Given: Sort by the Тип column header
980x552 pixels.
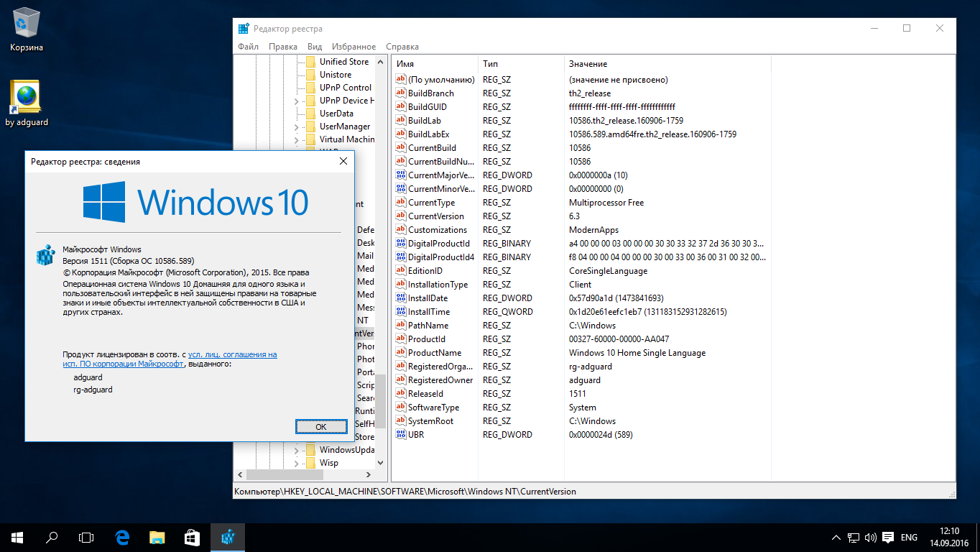Looking at the screenshot, I should pos(521,64).
